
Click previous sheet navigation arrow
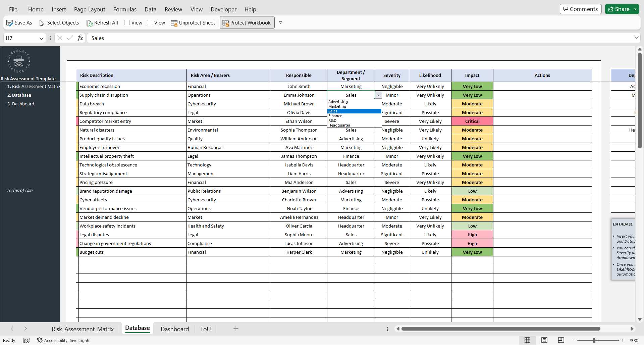[x=12, y=329]
